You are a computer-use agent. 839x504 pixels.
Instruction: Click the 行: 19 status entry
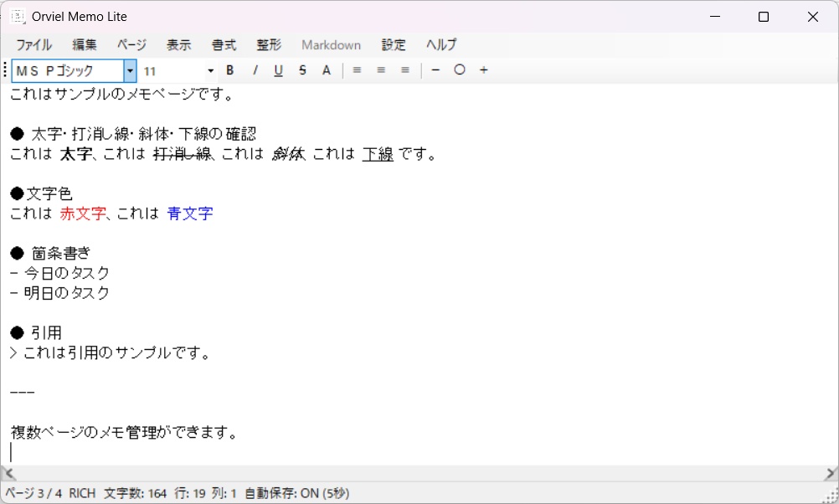pos(190,493)
